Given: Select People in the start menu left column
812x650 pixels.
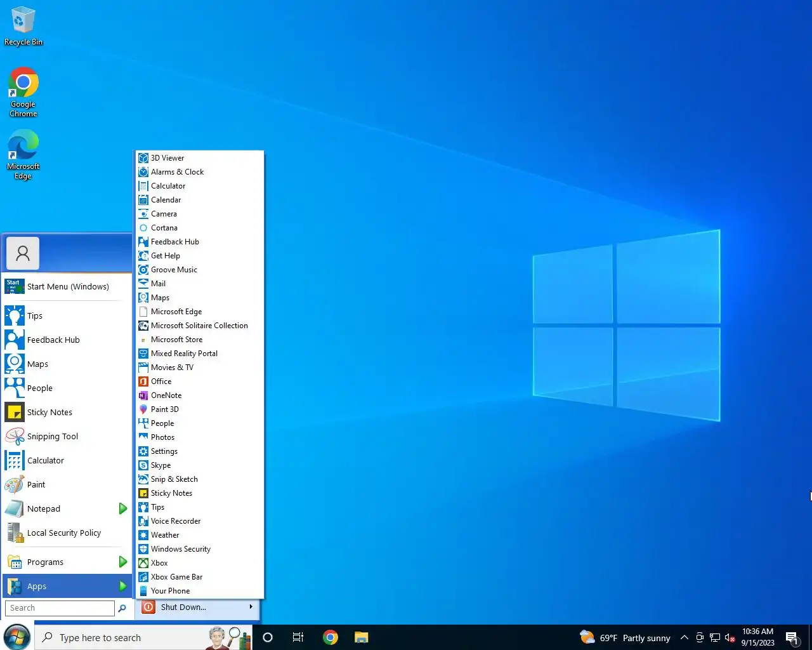Looking at the screenshot, I should pyautogui.click(x=67, y=388).
